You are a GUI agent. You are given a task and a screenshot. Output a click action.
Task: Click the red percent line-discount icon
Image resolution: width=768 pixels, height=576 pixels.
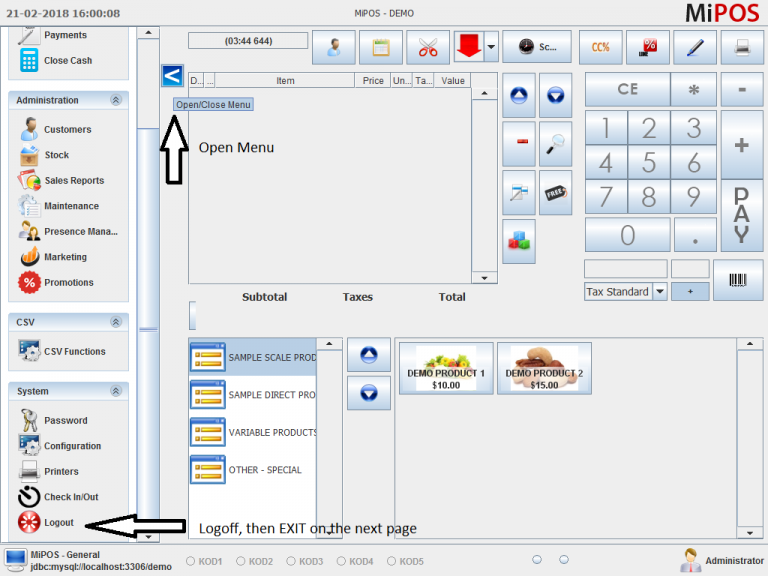coord(648,47)
